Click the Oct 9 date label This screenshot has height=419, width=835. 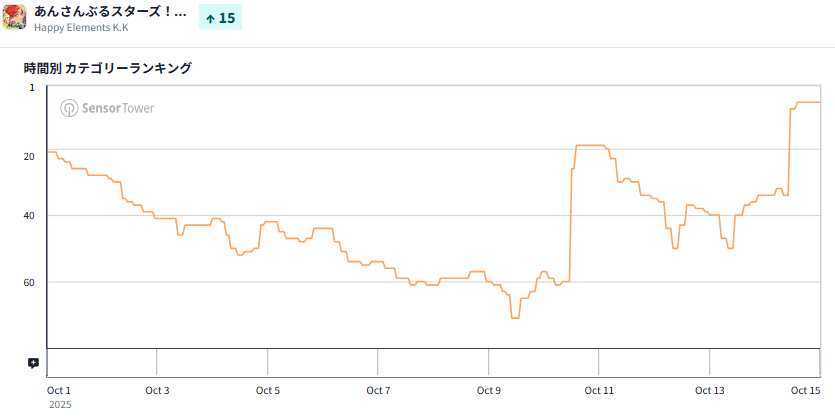click(x=488, y=390)
